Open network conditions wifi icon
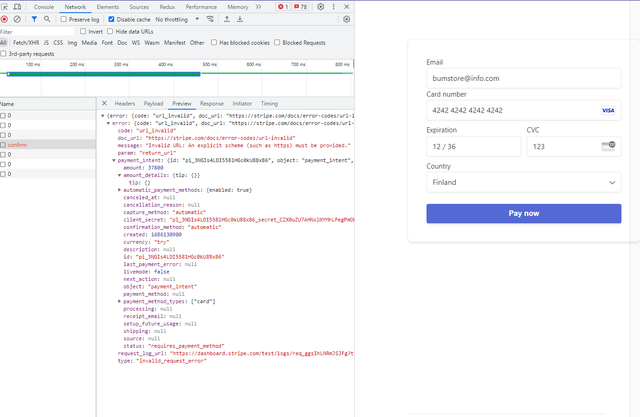The height and width of the screenshot is (417, 640). (x=210, y=19)
